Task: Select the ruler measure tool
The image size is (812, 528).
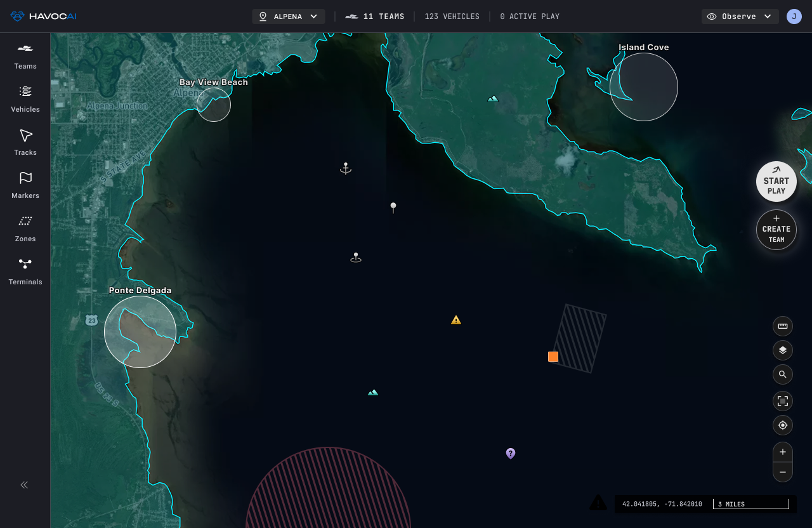Action: [x=783, y=326]
